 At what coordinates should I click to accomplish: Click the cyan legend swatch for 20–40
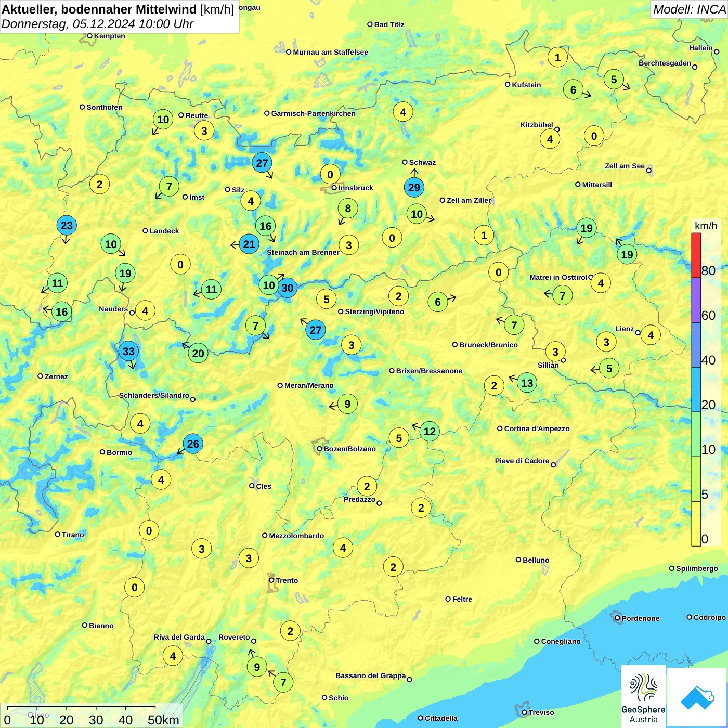point(696,389)
